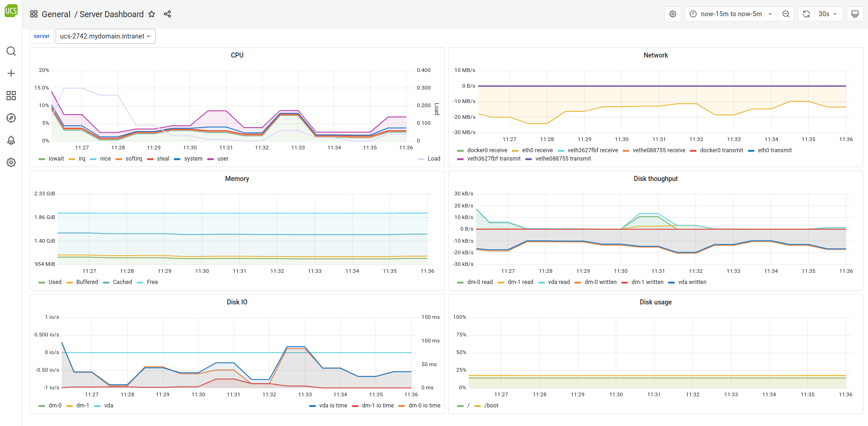Open the Disk IO panel title menu
This screenshot has width=868, height=426.
point(237,302)
